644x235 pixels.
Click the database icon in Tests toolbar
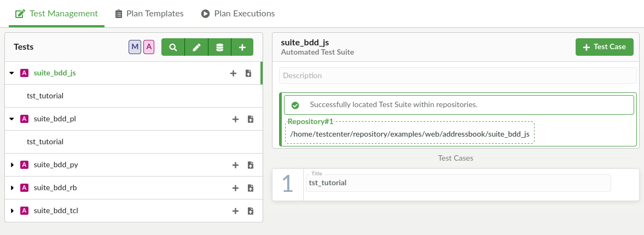tap(219, 48)
